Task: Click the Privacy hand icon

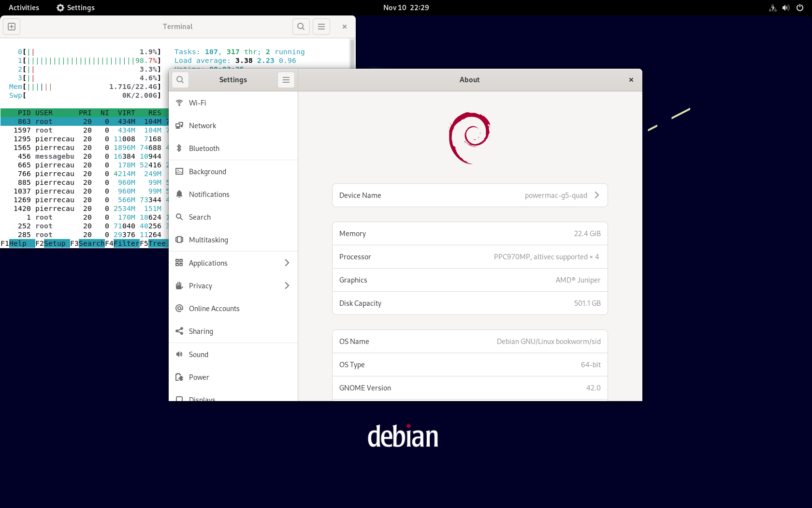Action: pos(179,285)
